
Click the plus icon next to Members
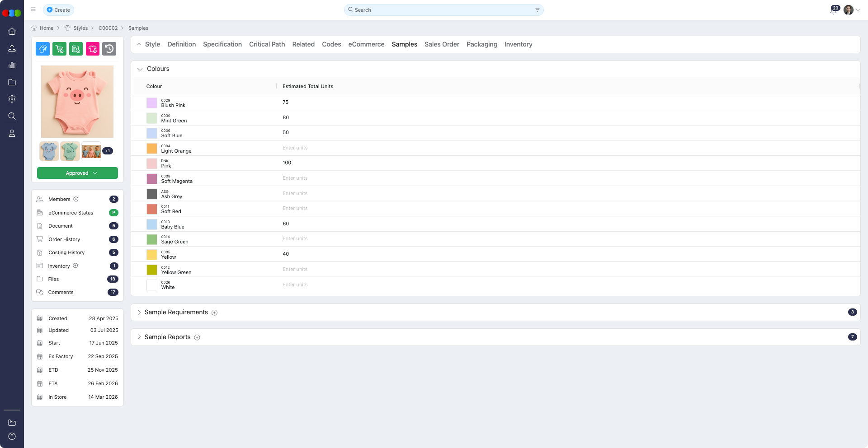[76, 199]
